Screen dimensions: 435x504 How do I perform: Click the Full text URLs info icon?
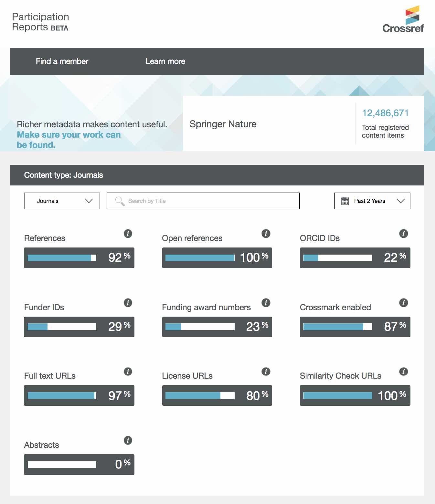128,372
